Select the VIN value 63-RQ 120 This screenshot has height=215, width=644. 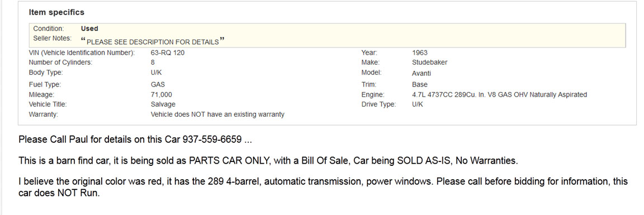pyautogui.click(x=165, y=52)
